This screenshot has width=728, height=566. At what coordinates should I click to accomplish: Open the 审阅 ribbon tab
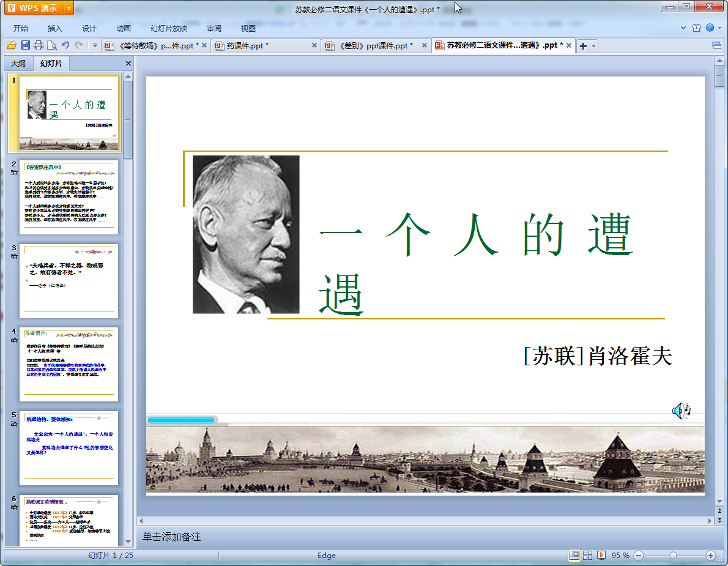[214, 28]
